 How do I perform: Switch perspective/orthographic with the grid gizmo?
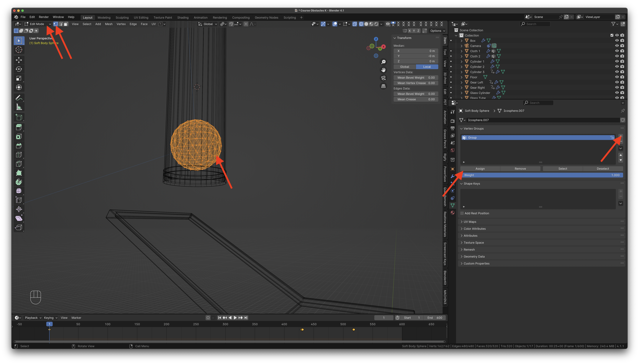click(383, 86)
